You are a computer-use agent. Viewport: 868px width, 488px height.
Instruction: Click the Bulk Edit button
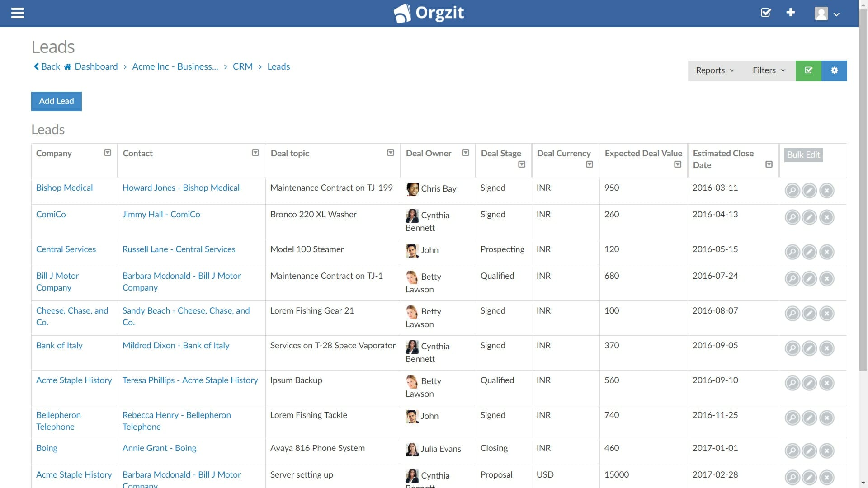[x=803, y=155]
